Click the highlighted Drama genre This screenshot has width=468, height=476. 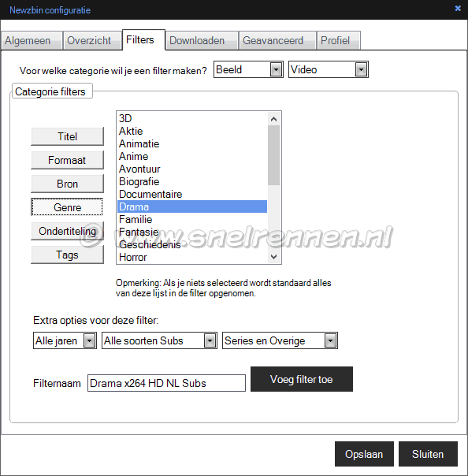coord(192,206)
